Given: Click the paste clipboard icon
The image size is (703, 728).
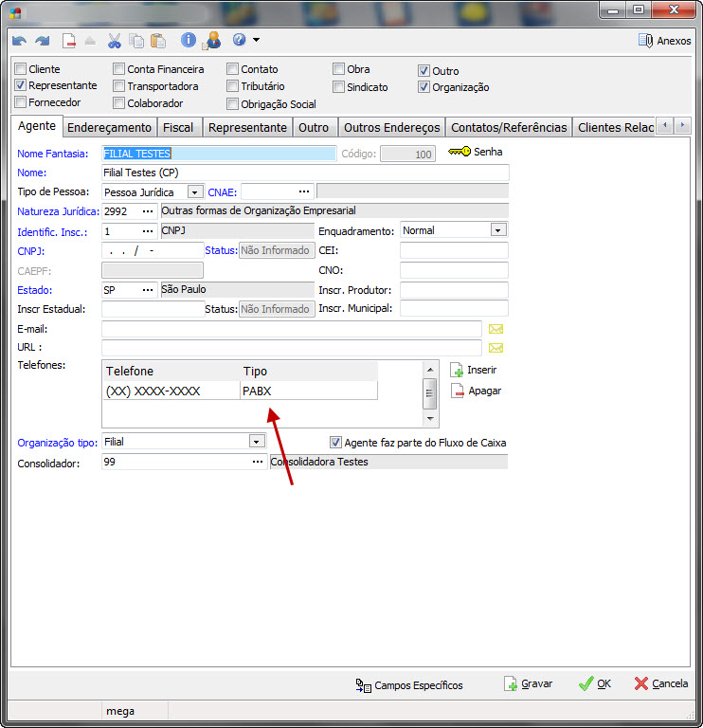Looking at the screenshot, I should [157, 41].
